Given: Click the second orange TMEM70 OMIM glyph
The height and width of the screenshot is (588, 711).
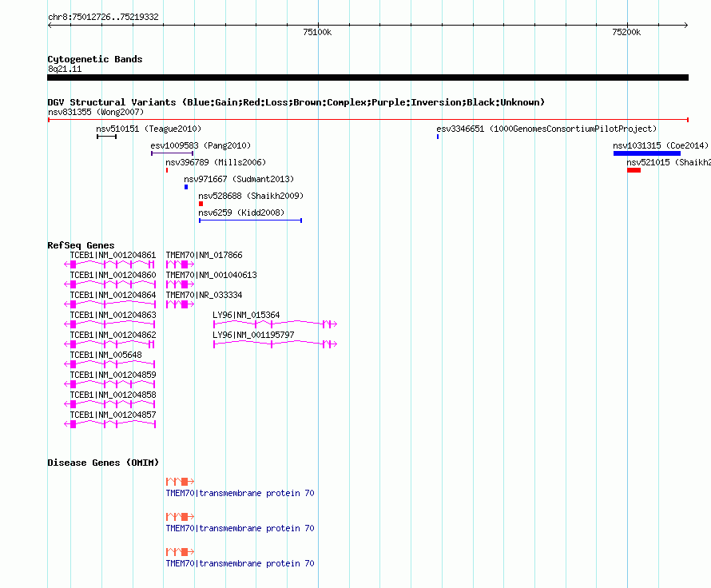Looking at the screenshot, I should tap(180, 517).
